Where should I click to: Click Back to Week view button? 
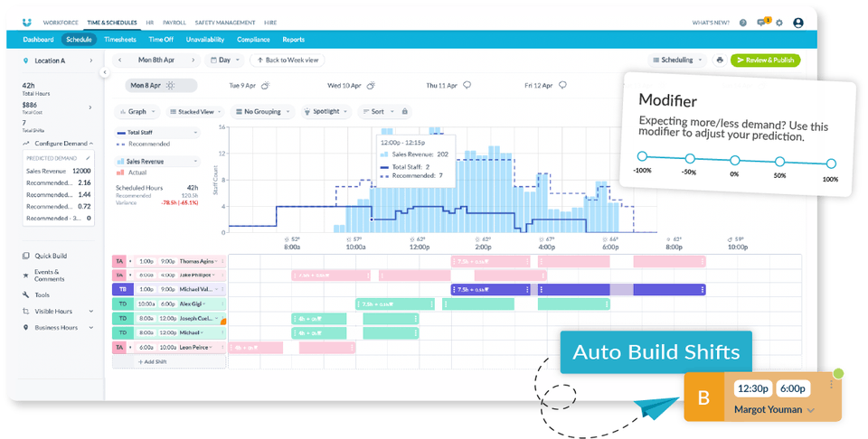pyautogui.click(x=288, y=61)
